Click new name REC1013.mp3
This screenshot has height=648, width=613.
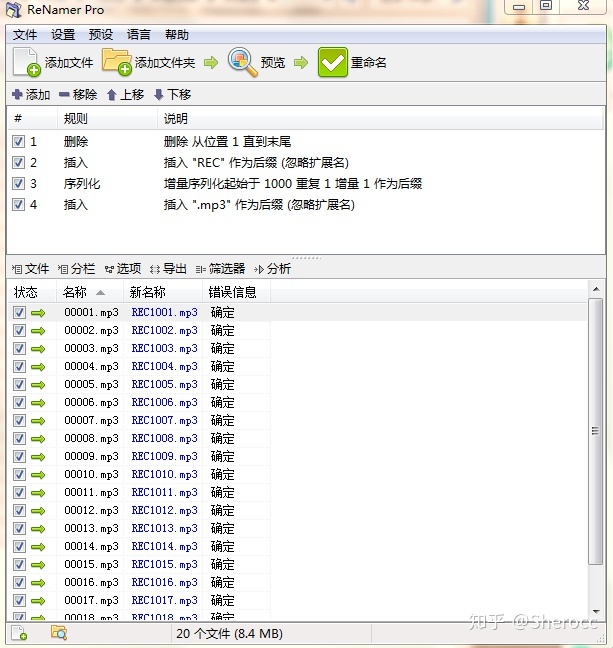[x=165, y=529]
